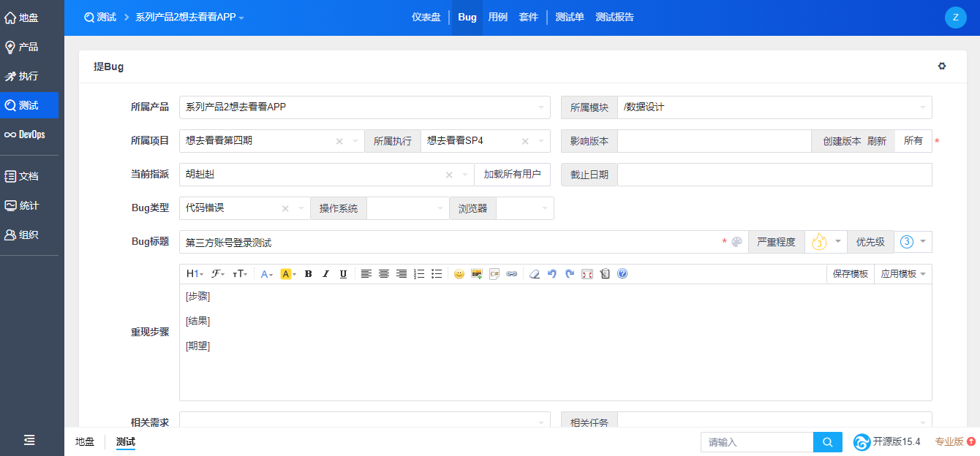This screenshot has height=456, width=980.
Task: Insert an emoticon via the smiley icon
Action: 459,274
